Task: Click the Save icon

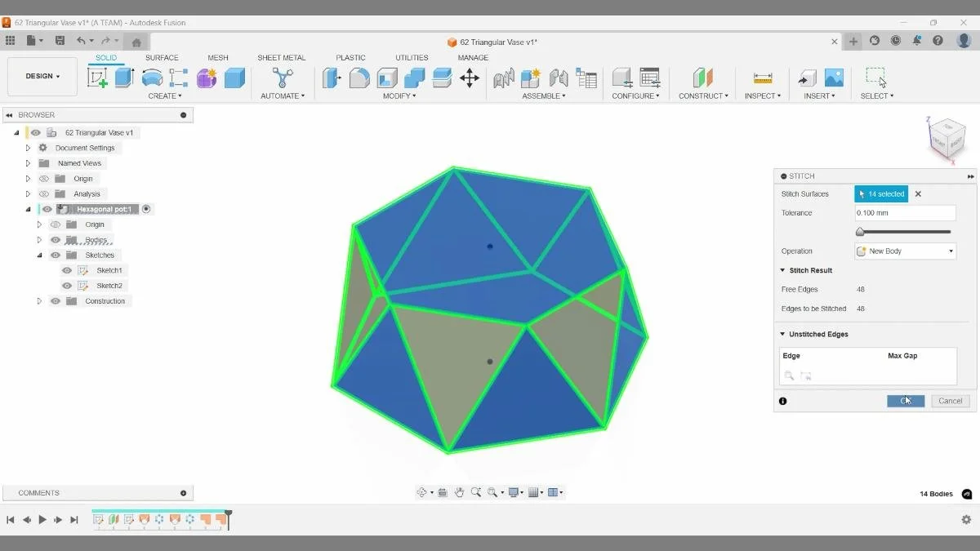Action: (x=60, y=41)
